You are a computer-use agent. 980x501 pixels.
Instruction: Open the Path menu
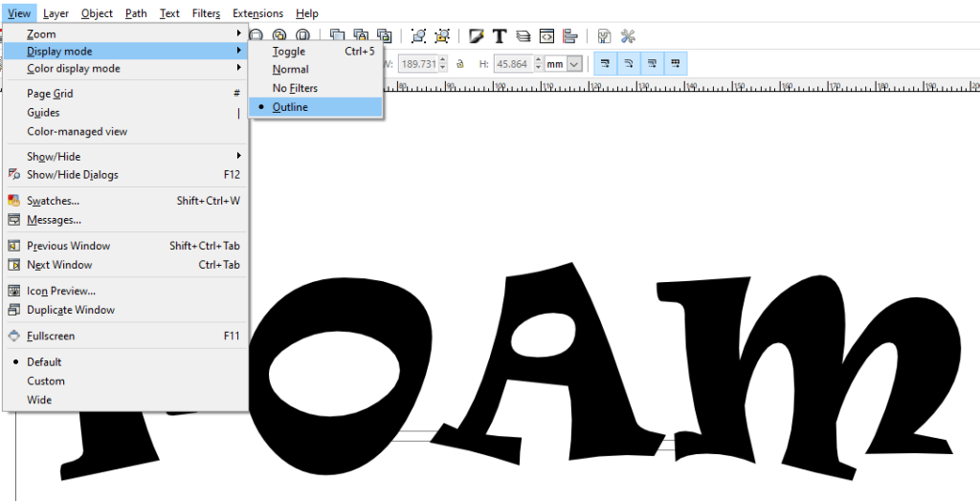(136, 13)
